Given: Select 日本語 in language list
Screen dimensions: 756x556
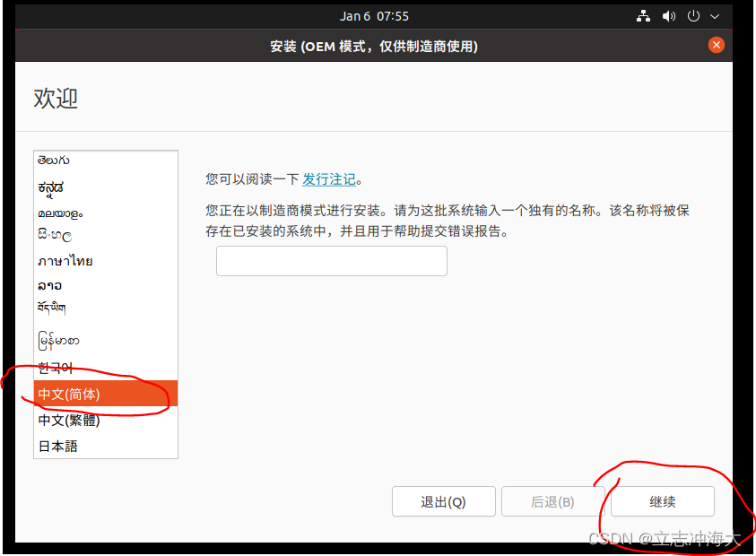Looking at the screenshot, I should (106, 446).
